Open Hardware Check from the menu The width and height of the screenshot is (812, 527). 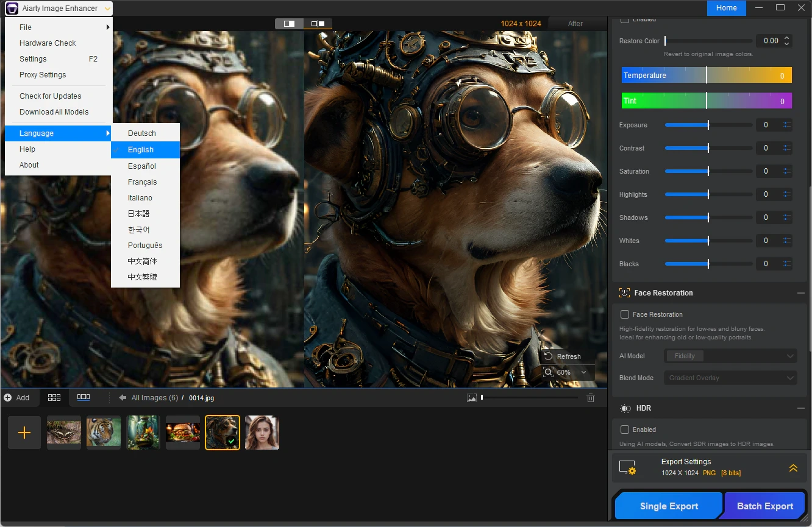coord(48,43)
